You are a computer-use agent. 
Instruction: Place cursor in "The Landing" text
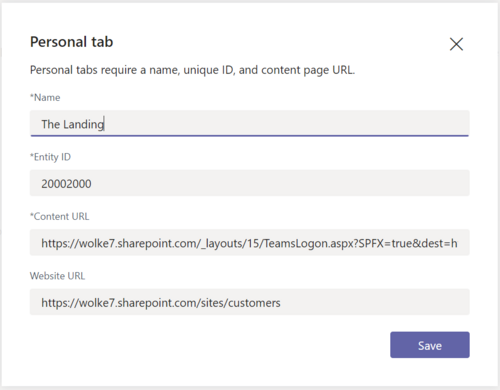click(x=73, y=124)
